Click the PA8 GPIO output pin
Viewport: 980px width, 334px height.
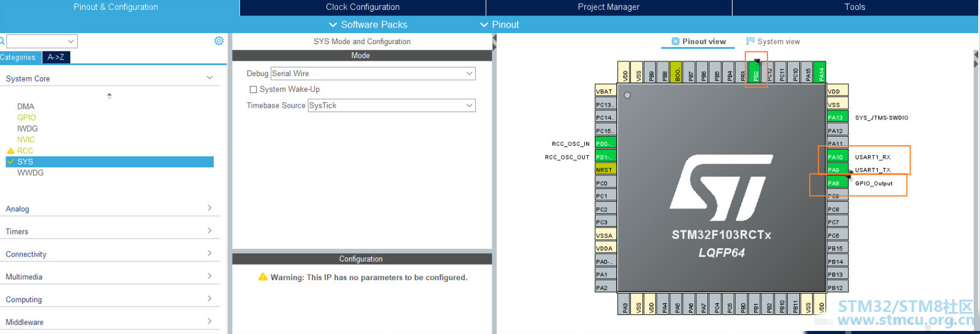point(837,183)
